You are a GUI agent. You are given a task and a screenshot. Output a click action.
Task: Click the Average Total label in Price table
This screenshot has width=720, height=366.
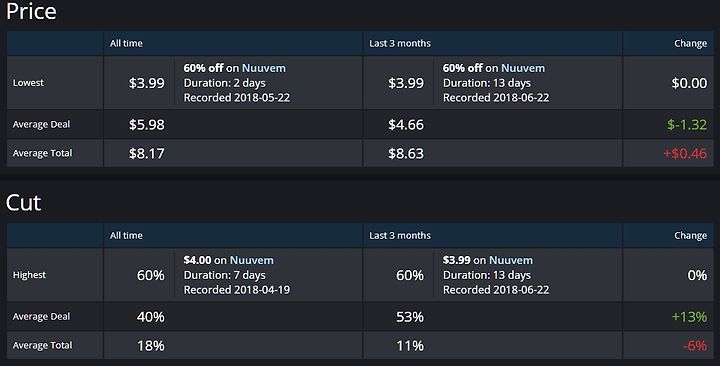coord(42,153)
